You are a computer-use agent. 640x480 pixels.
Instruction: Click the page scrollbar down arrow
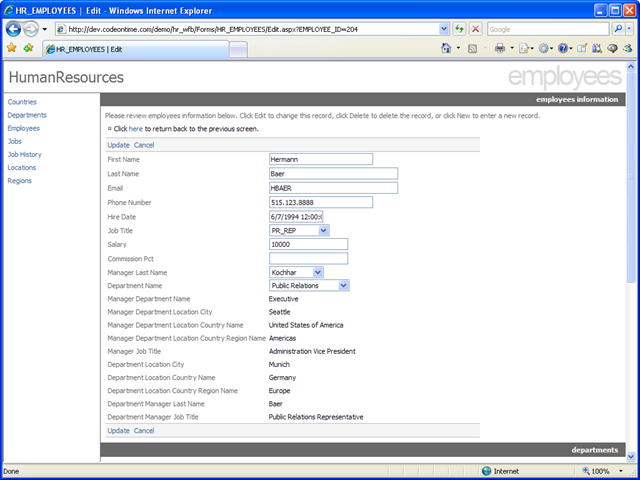631,456
